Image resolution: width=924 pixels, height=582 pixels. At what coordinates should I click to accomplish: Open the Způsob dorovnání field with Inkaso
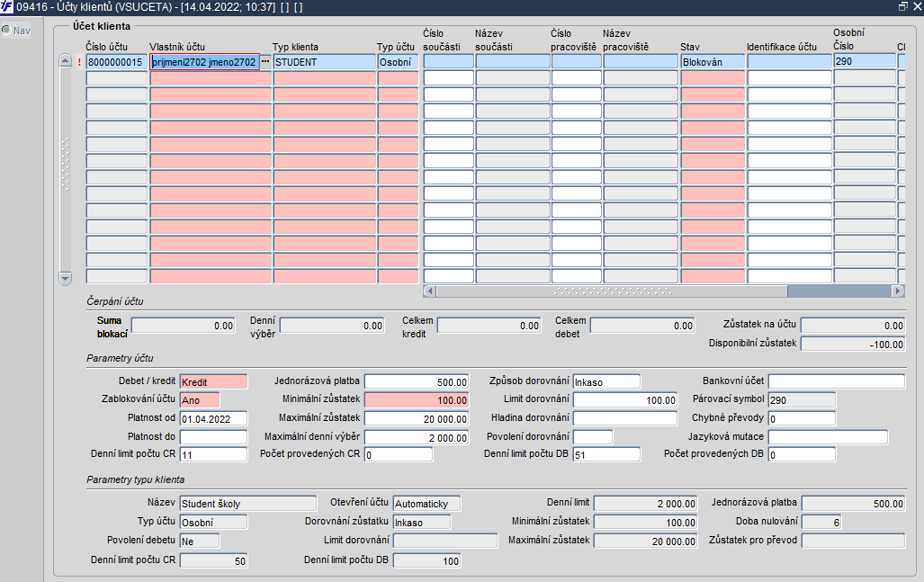tap(606, 381)
